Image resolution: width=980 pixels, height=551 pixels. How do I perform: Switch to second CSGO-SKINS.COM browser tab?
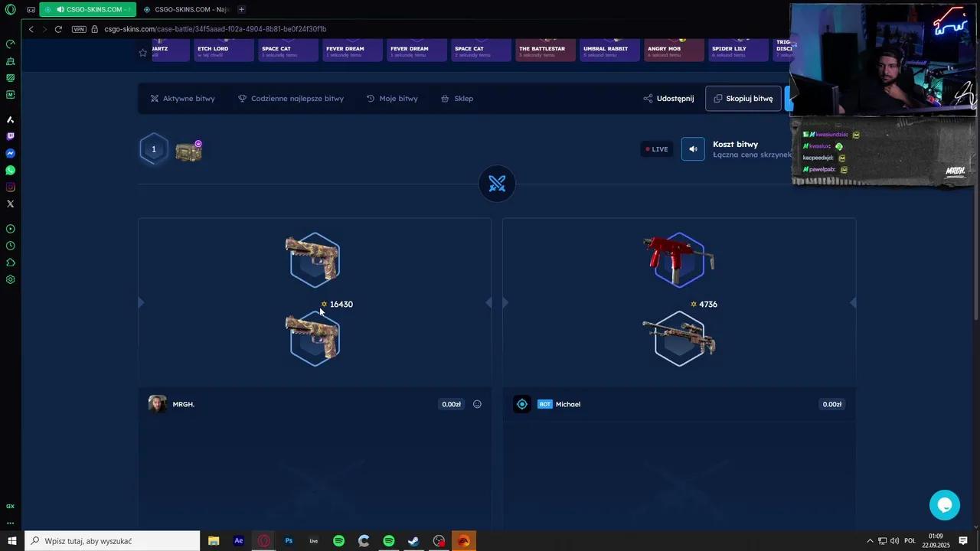click(186, 9)
